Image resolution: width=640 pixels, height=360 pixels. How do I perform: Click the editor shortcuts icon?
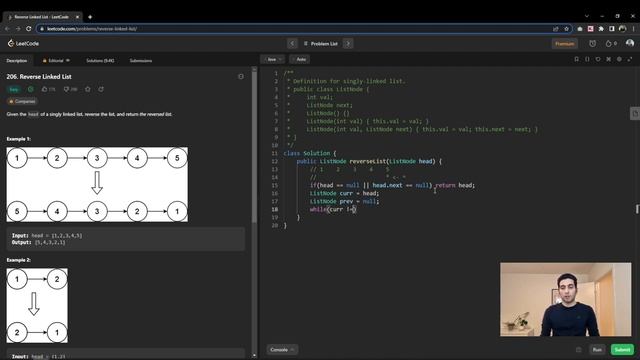coord(608,59)
